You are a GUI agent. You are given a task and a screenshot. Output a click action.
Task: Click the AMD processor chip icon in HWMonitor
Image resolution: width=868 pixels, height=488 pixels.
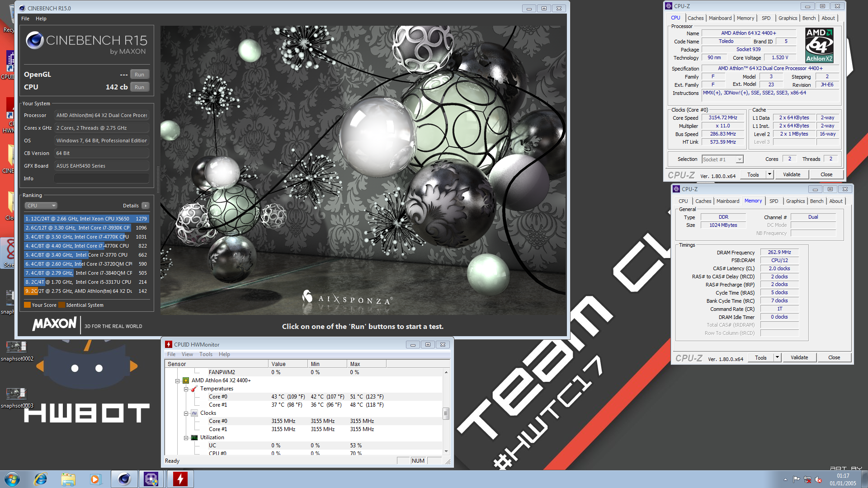pos(186,380)
